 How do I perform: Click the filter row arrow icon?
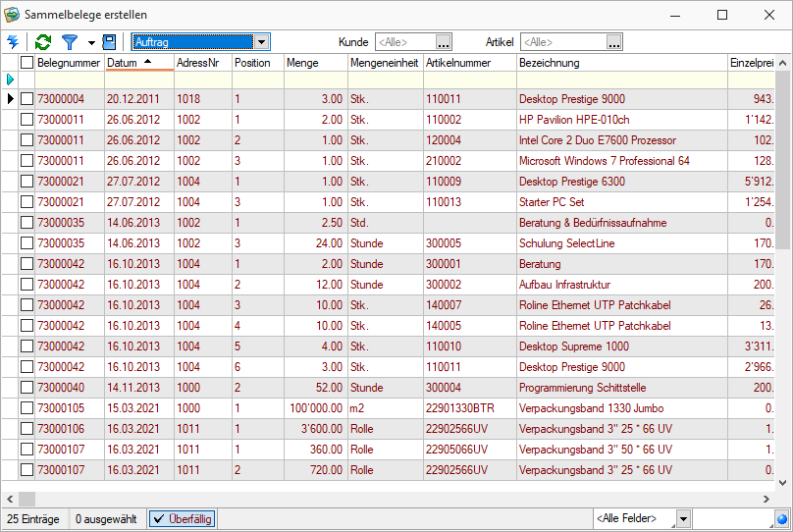click(x=10, y=80)
